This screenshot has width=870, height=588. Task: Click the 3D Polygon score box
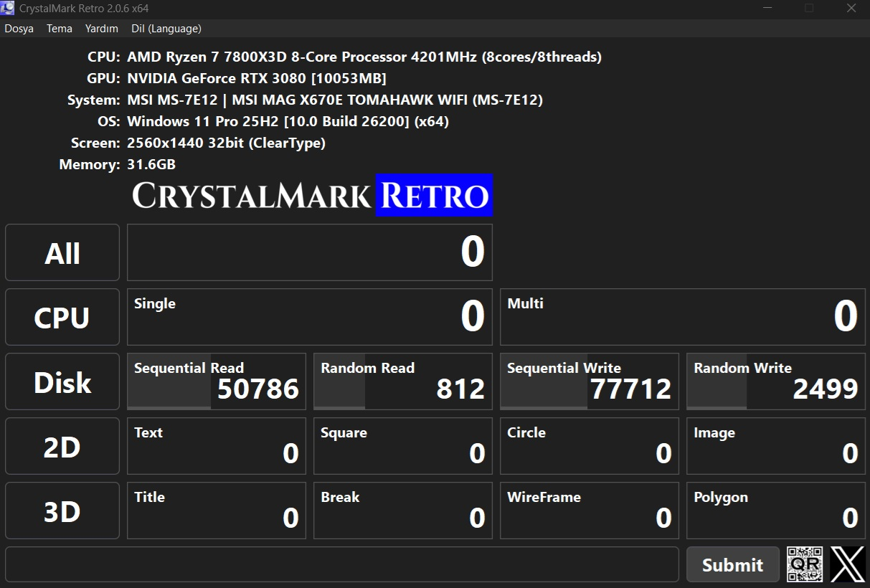(x=776, y=511)
